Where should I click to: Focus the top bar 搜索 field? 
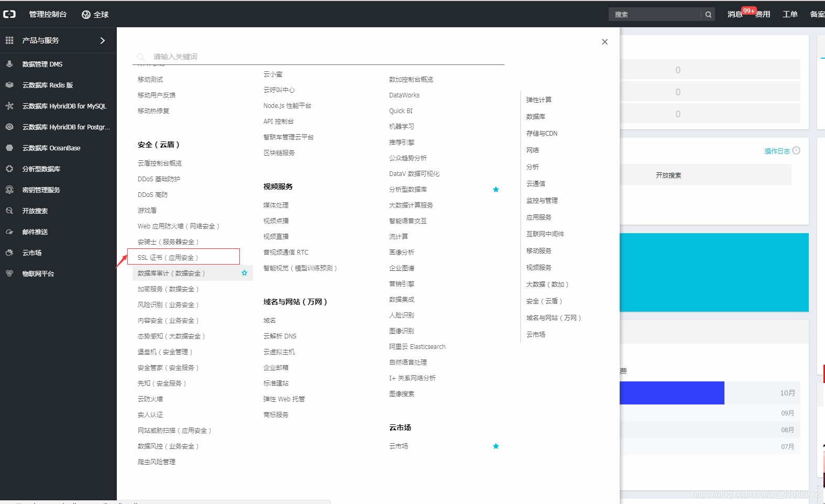click(655, 15)
